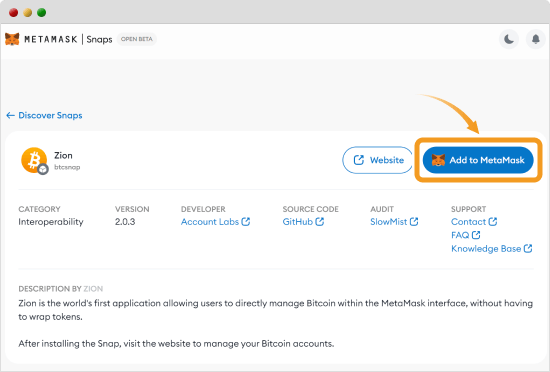This screenshot has height=372, width=550.
Task: Open SlowMist audit link
Action: (x=394, y=222)
